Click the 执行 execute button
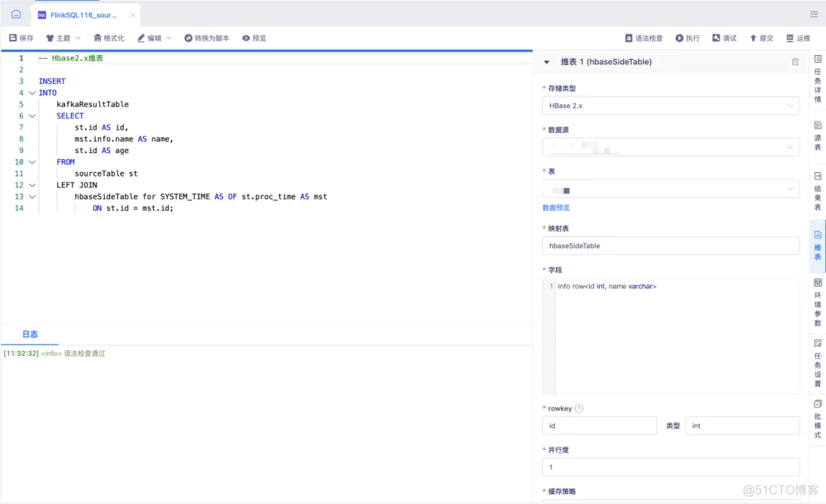This screenshot has height=504, width=826. [688, 38]
